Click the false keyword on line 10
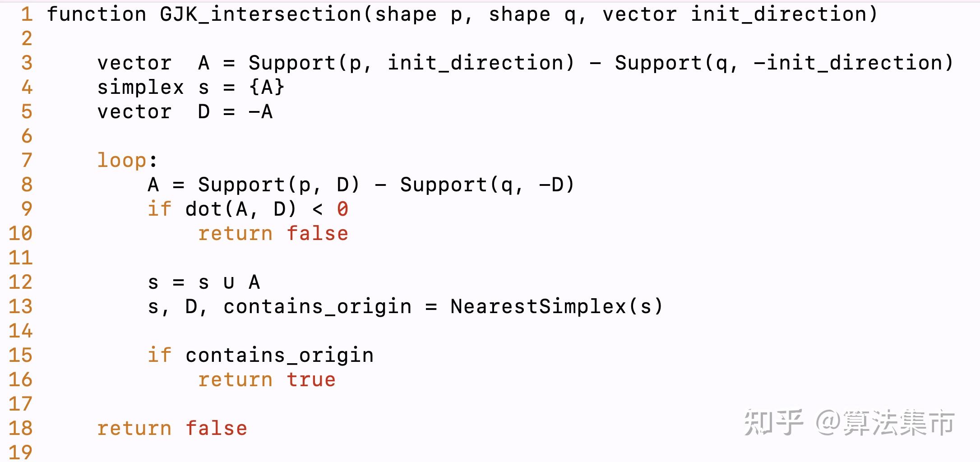Screen dimensions: 980x462 317,234
